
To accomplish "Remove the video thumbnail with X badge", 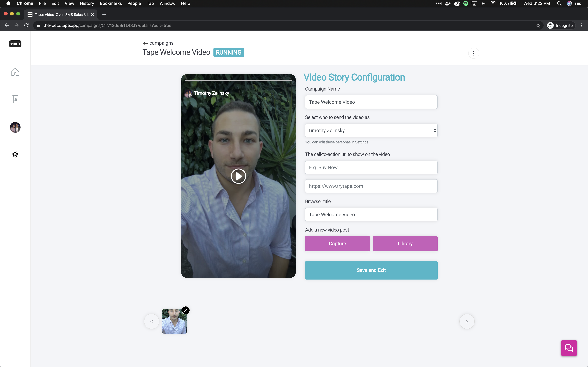I will click(186, 310).
